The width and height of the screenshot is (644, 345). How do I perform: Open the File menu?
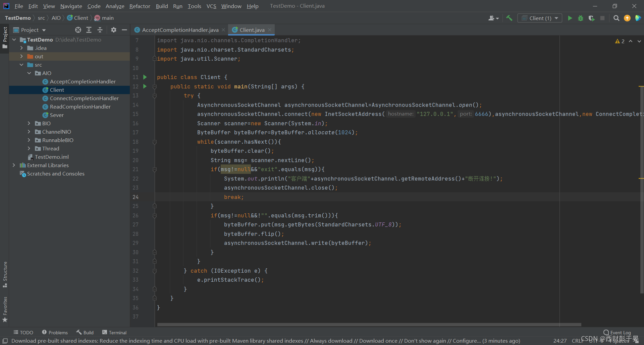[x=19, y=6]
